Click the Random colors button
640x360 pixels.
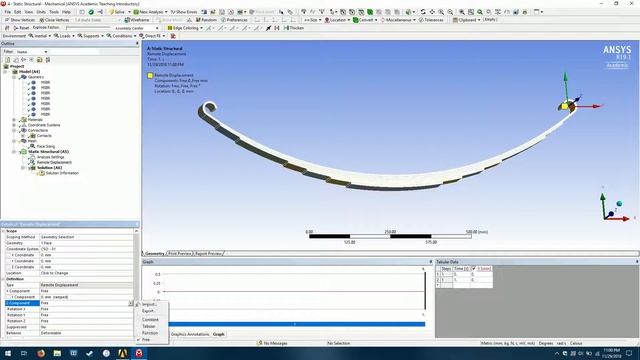(206, 20)
